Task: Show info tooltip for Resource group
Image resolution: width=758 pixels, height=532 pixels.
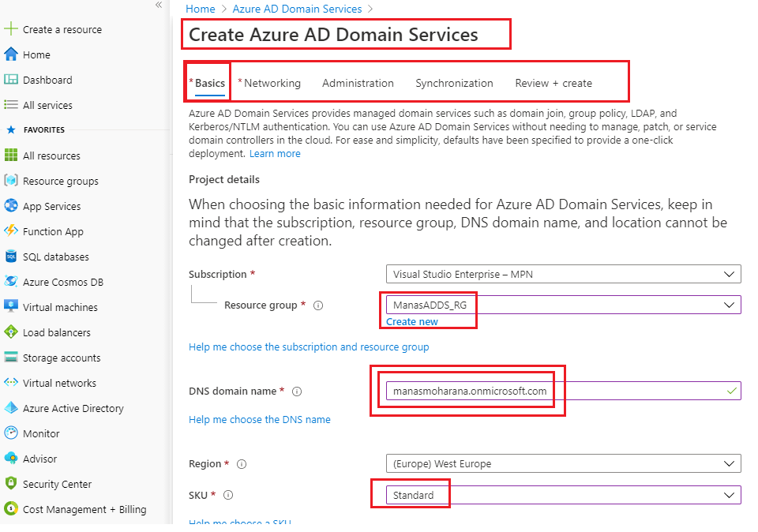Action: click(318, 305)
